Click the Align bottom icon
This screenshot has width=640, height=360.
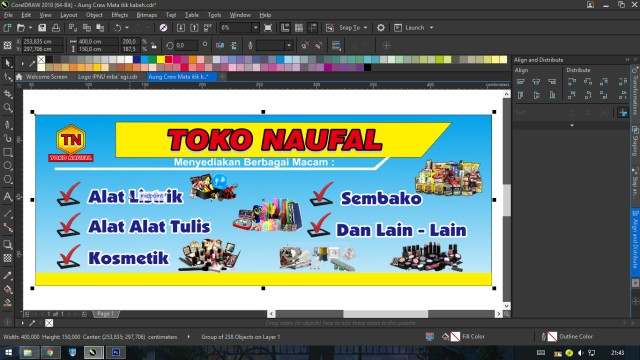coord(552,96)
